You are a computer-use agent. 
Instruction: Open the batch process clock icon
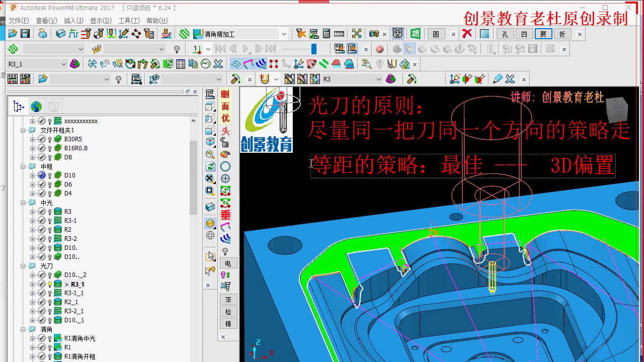(206, 64)
